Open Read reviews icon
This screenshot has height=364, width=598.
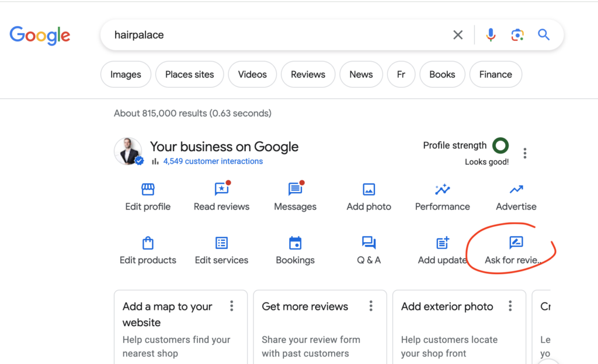pos(221,190)
